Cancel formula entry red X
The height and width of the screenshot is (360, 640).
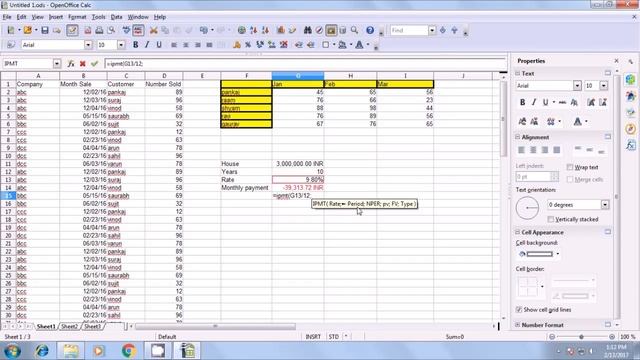click(83, 64)
